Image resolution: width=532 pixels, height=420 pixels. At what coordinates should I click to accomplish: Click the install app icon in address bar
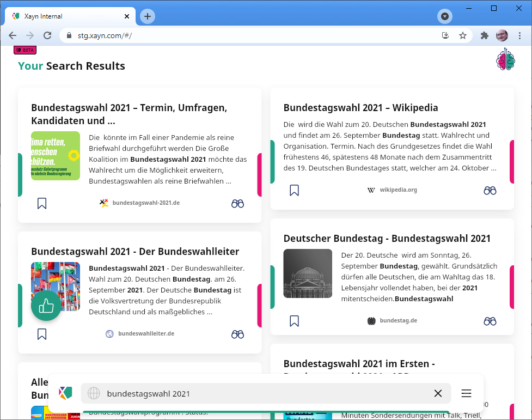coord(445,35)
